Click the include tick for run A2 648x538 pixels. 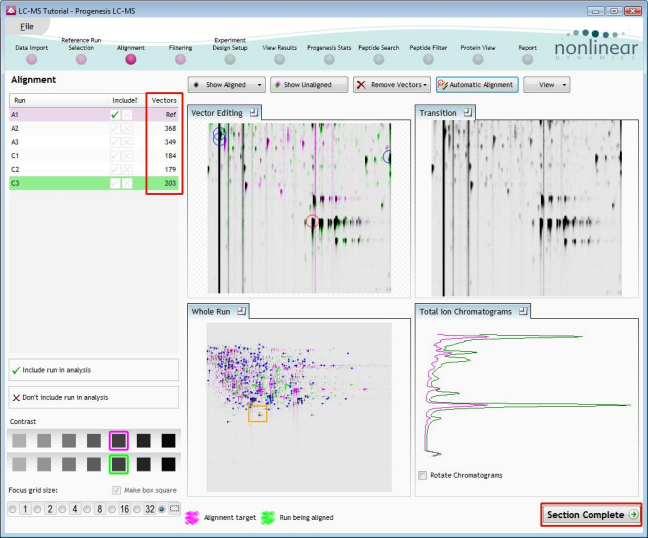tap(115, 129)
